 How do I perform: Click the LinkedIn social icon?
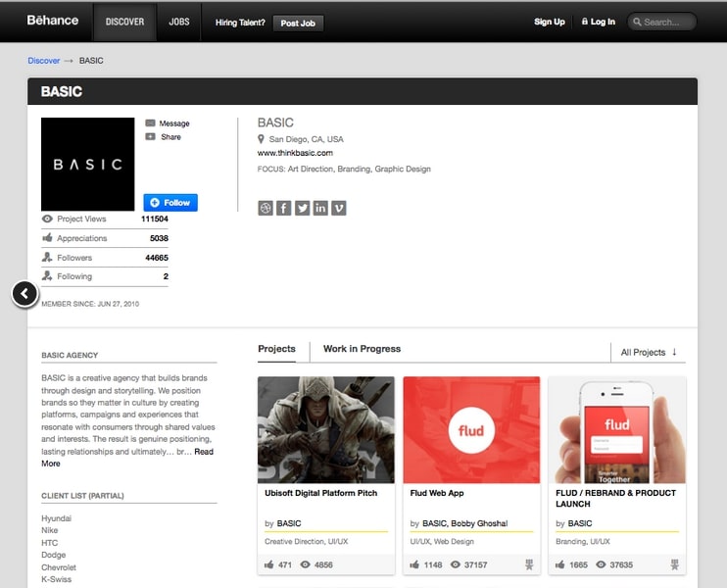pyautogui.click(x=320, y=208)
